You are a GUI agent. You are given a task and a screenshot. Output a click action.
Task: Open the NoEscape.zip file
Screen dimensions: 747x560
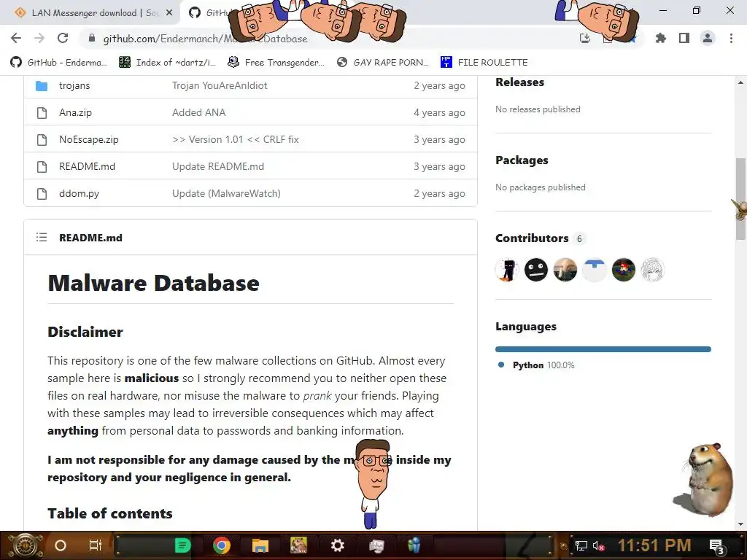pyautogui.click(x=88, y=139)
